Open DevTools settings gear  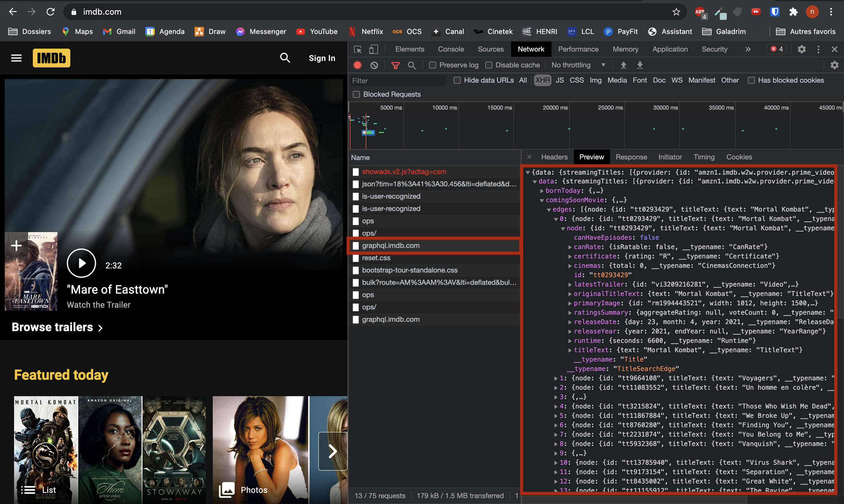(x=802, y=49)
